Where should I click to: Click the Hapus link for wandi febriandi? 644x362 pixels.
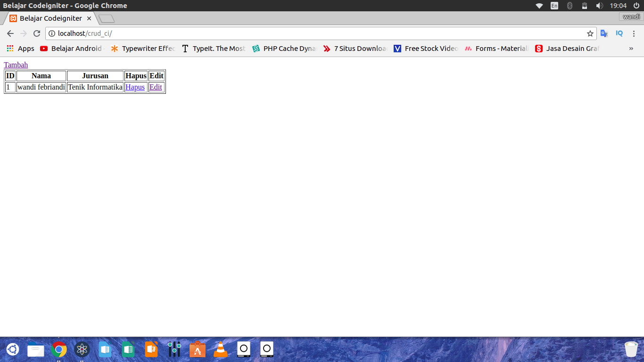pos(135,87)
